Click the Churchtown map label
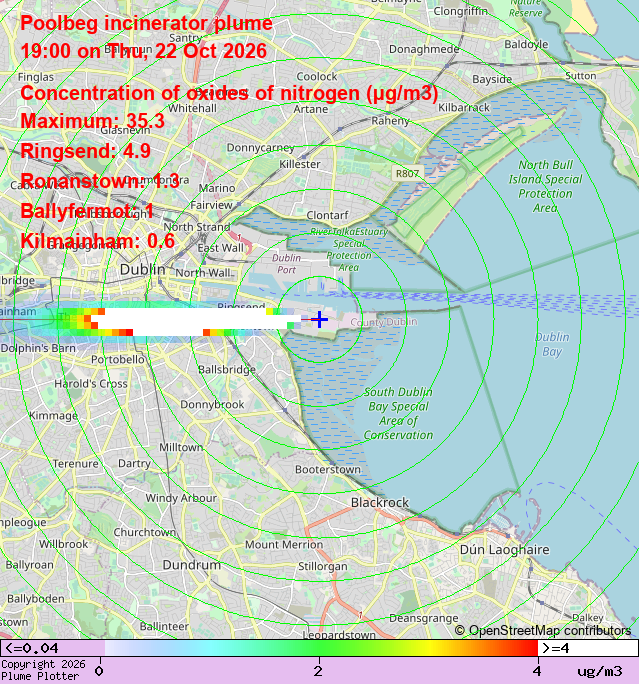The height and width of the screenshot is (684, 639). tap(145, 533)
